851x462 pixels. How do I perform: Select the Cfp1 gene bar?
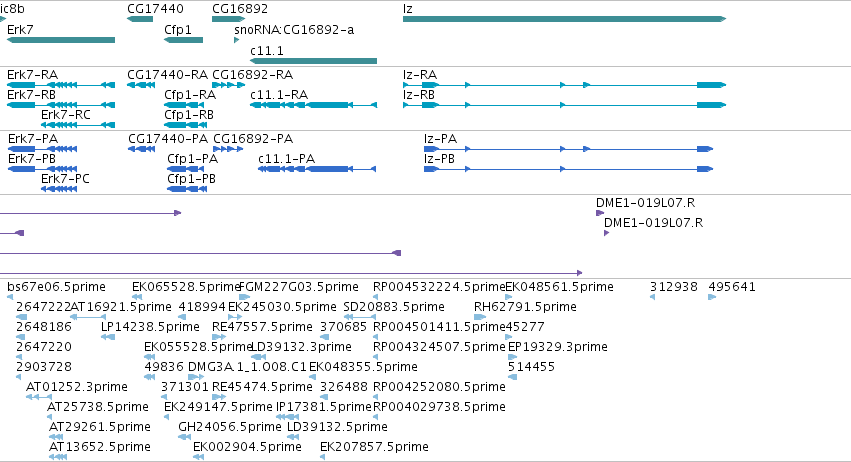[x=183, y=40]
